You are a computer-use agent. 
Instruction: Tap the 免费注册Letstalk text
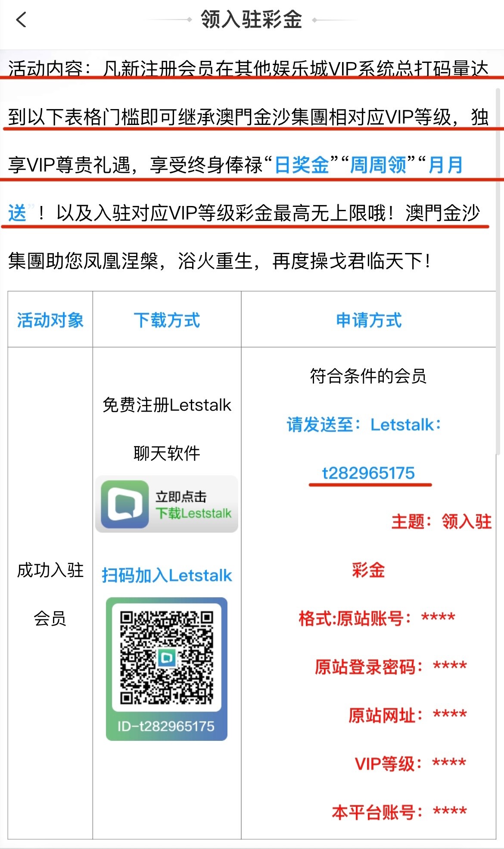click(167, 405)
